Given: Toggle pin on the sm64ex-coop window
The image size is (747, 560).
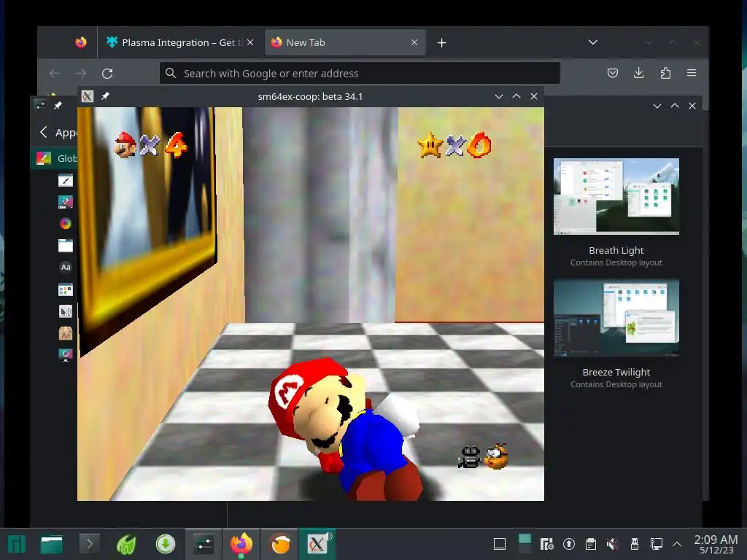Looking at the screenshot, I should [x=105, y=96].
